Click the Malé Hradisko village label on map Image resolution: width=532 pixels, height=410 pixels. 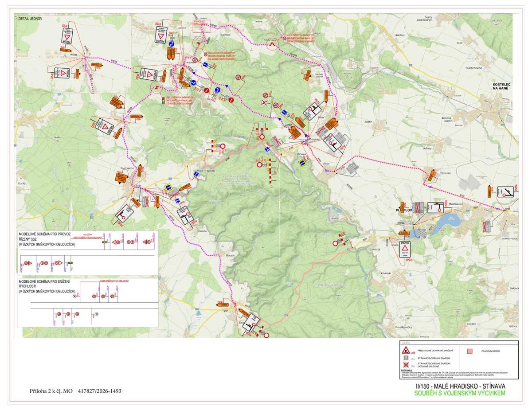click(206, 171)
